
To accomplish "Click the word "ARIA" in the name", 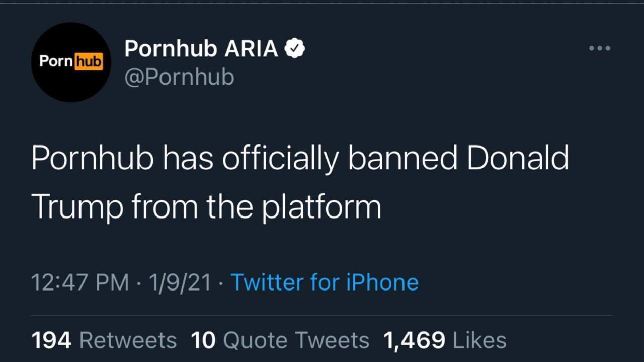I will [x=251, y=49].
